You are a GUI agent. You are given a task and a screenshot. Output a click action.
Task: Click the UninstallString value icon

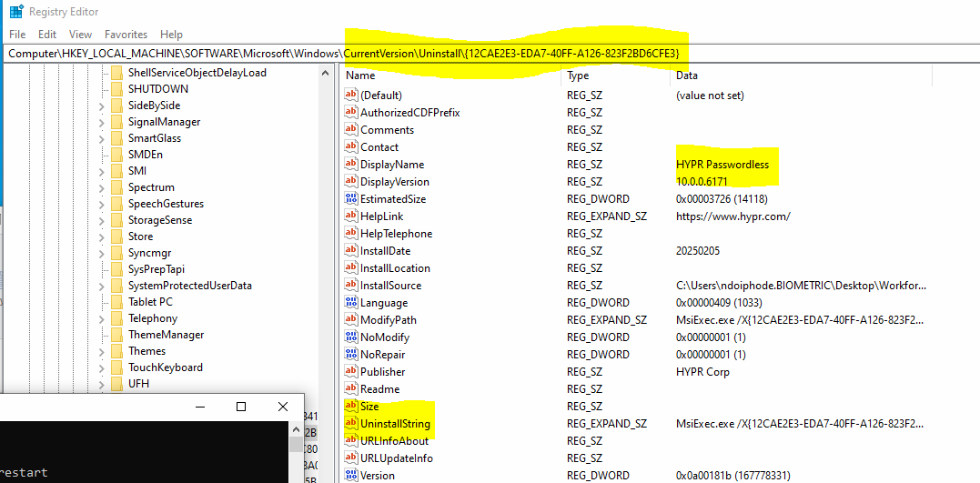pos(351,424)
